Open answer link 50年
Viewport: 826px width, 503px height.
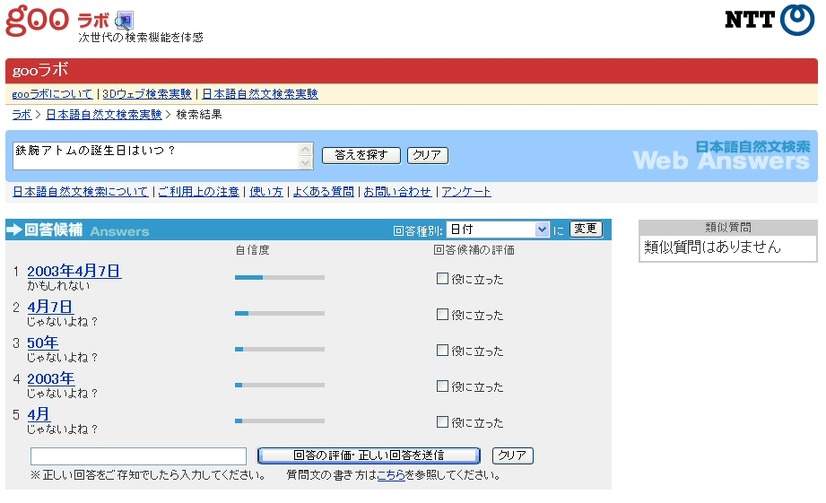tap(43, 343)
